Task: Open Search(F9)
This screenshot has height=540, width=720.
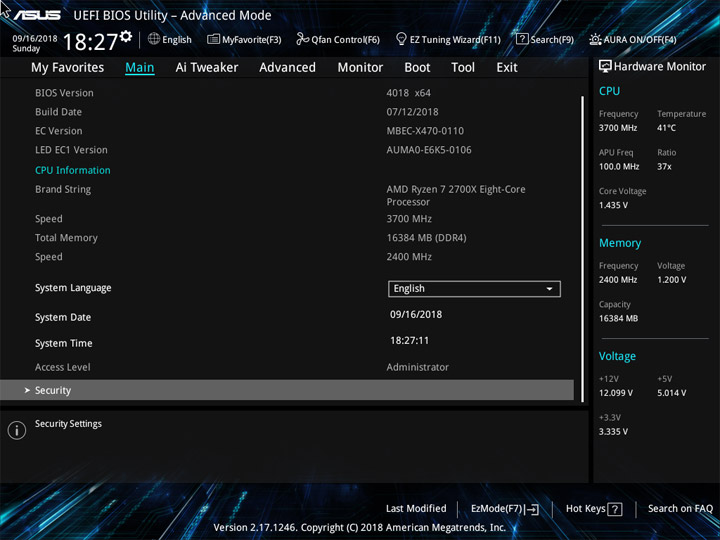Action: point(552,39)
